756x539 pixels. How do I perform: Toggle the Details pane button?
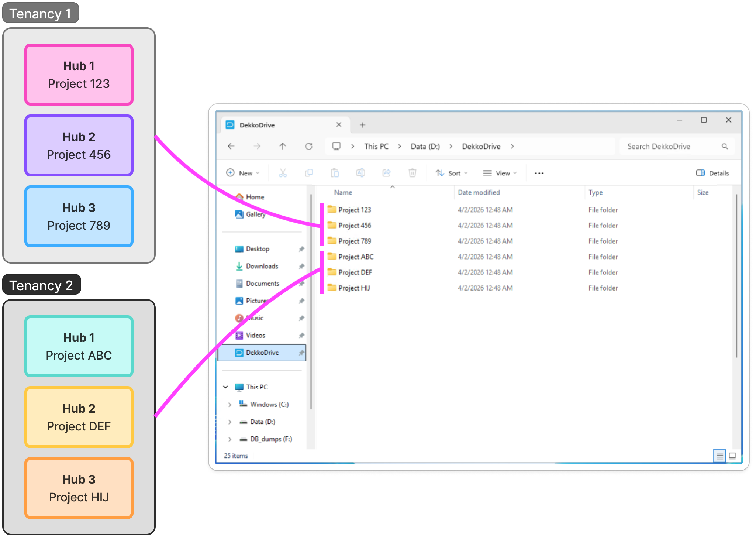click(712, 173)
